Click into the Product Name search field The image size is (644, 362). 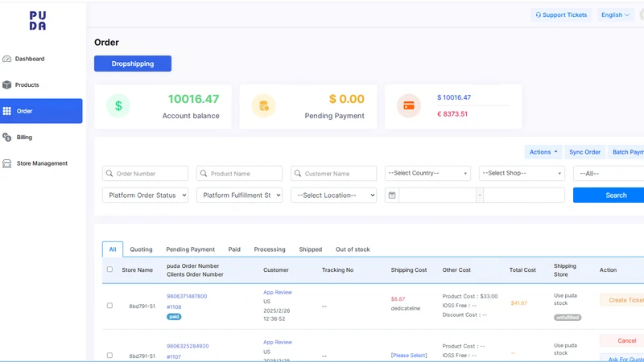click(239, 174)
